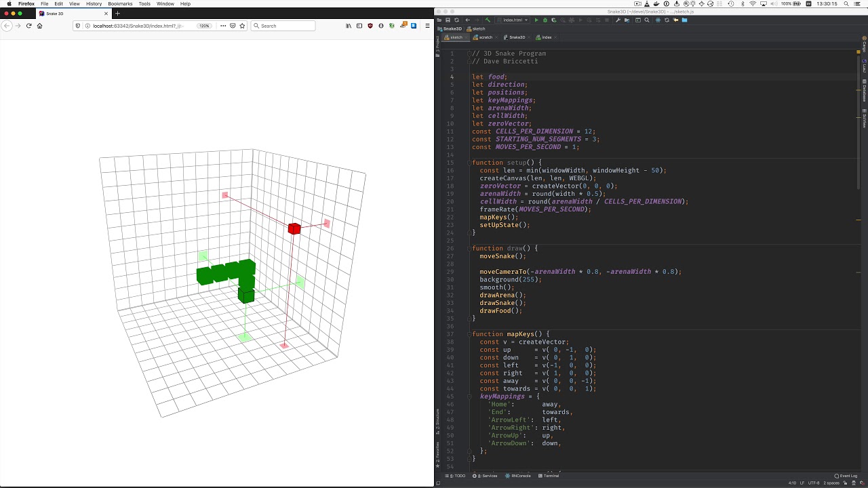
Task: Synchronize files in the IDE toolbar
Action: [456, 20]
